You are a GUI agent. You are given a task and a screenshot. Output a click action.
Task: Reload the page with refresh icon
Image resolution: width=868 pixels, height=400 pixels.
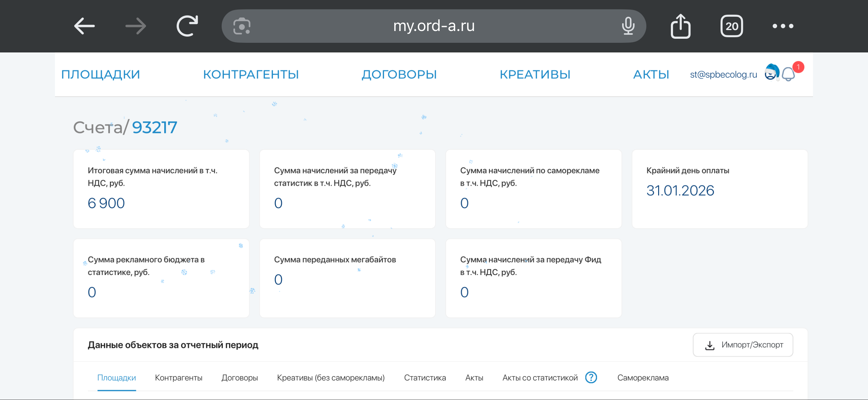pos(187,26)
